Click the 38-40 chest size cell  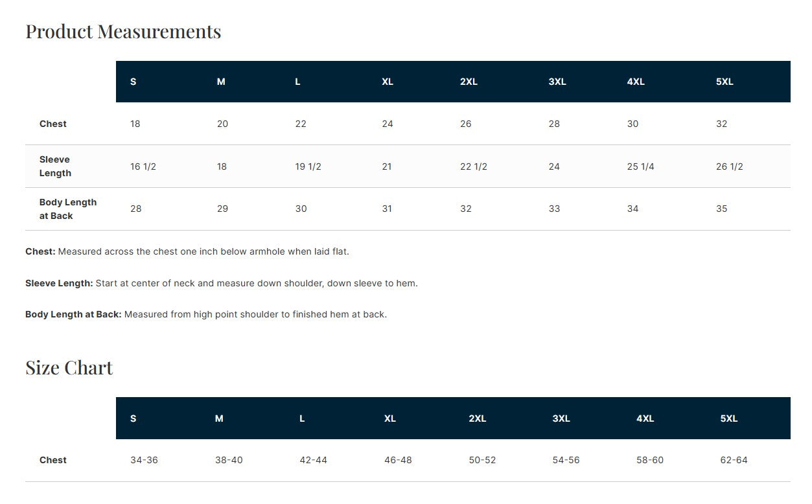(229, 460)
